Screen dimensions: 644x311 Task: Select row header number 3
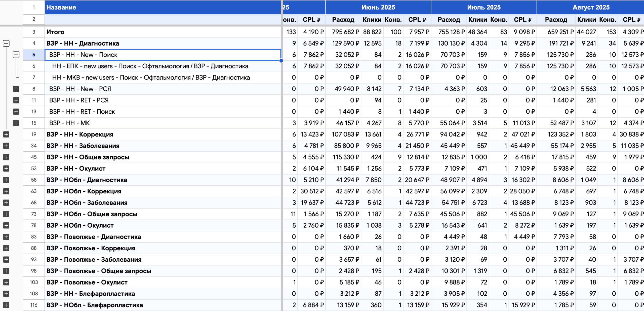point(34,32)
